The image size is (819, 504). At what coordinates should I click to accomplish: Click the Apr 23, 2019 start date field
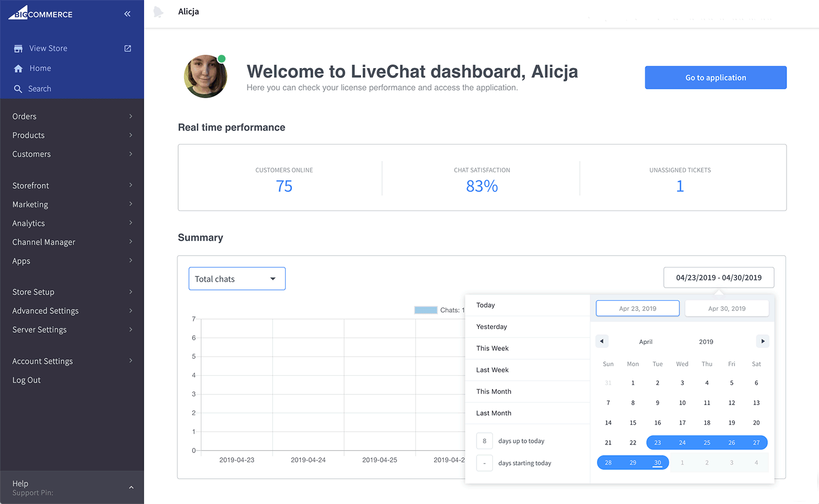pyautogui.click(x=638, y=308)
